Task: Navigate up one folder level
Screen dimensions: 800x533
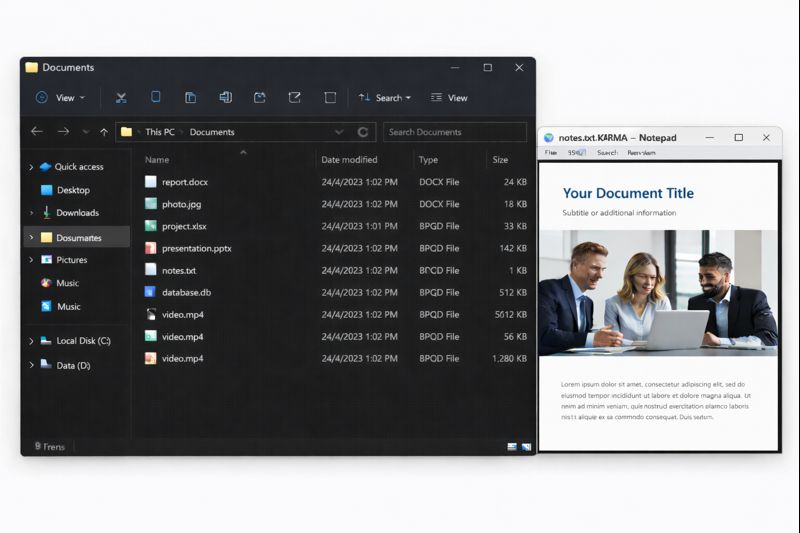Action: click(x=104, y=132)
